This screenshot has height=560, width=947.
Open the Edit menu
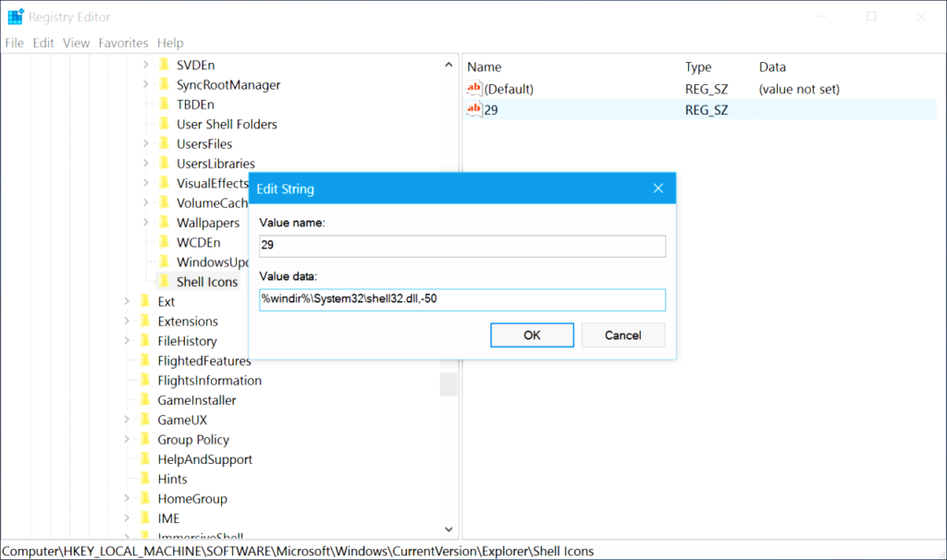(43, 43)
